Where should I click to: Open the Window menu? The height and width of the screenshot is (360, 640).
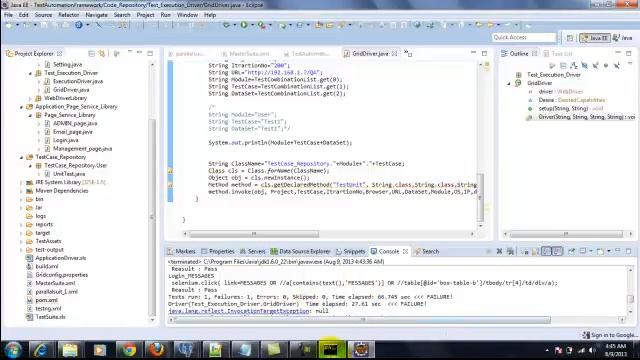click(187, 15)
